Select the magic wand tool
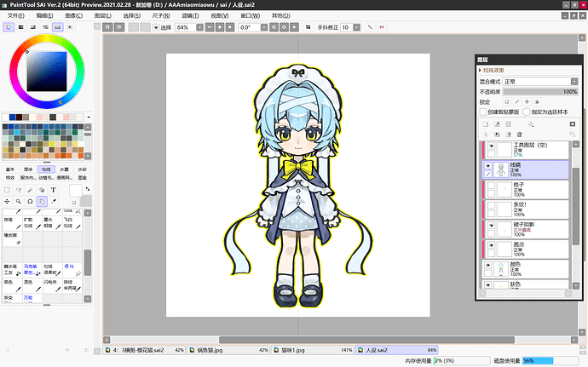This screenshot has height=367, width=588. click(x=30, y=190)
